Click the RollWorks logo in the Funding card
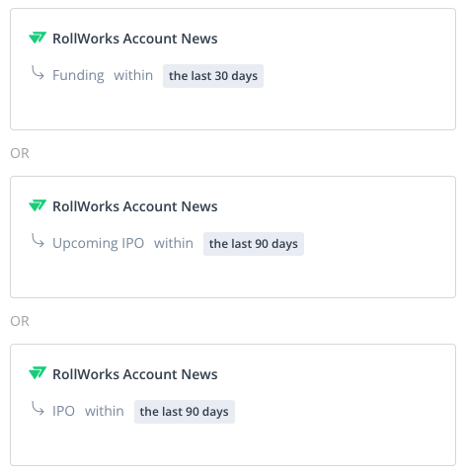This screenshot has height=476, width=466. 38,38
